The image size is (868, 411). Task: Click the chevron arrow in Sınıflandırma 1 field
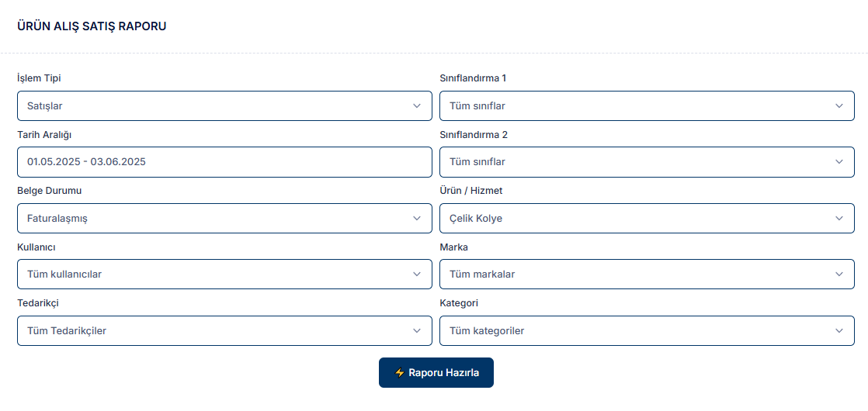pos(839,106)
